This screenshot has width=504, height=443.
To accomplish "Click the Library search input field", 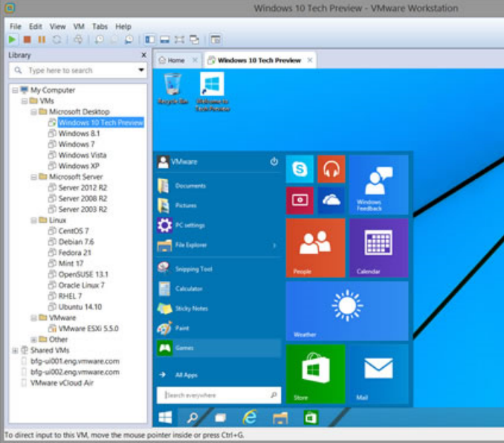I will pos(77,71).
